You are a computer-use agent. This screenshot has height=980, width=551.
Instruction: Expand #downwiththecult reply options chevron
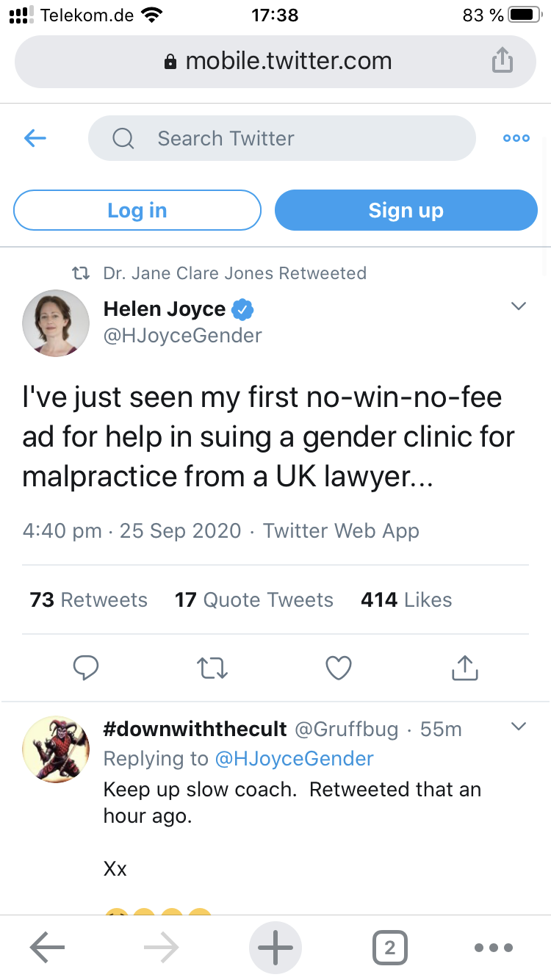pyautogui.click(x=519, y=727)
